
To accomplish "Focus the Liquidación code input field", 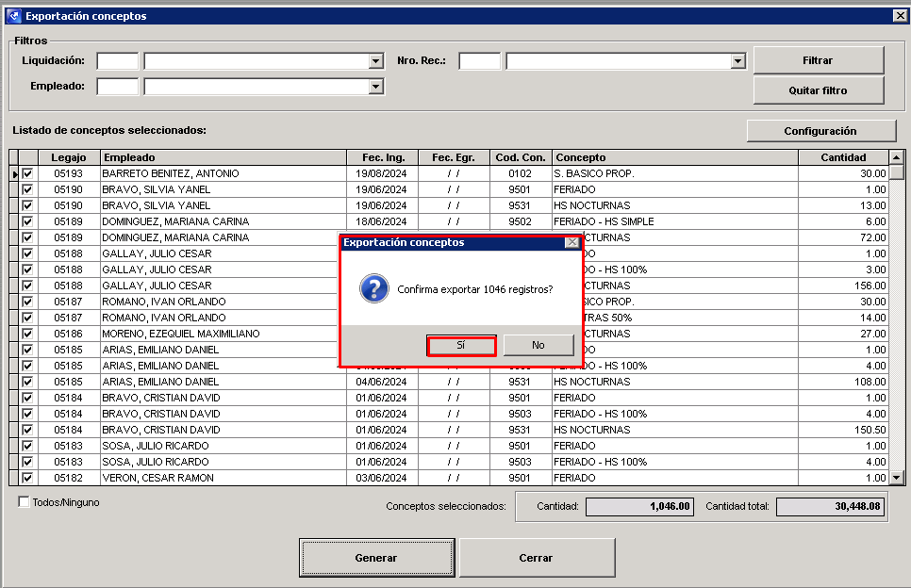I will click(x=118, y=61).
